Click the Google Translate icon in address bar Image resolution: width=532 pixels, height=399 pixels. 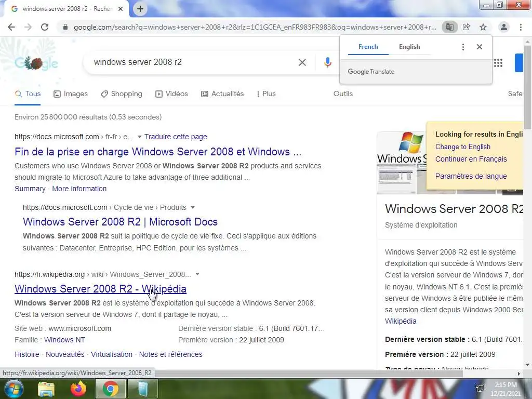tap(449, 27)
